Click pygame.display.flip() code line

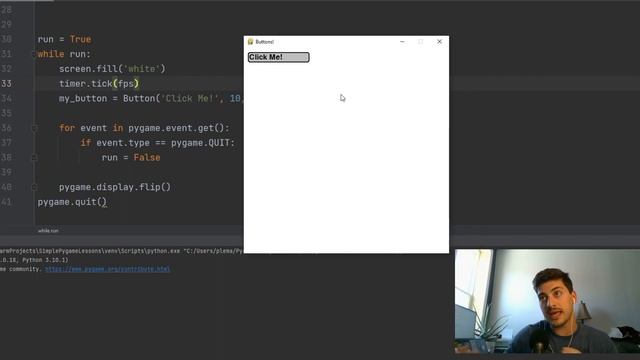coord(115,187)
